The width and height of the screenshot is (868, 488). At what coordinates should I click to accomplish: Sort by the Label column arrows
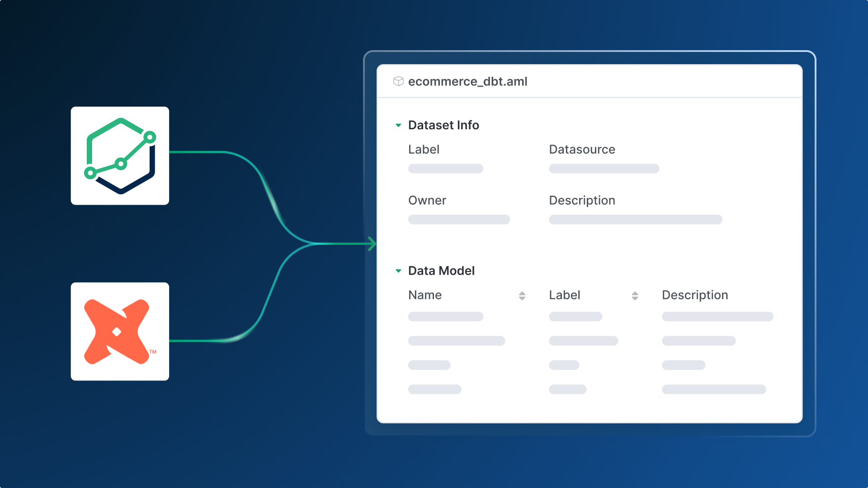pyautogui.click(x=635, y=296)
